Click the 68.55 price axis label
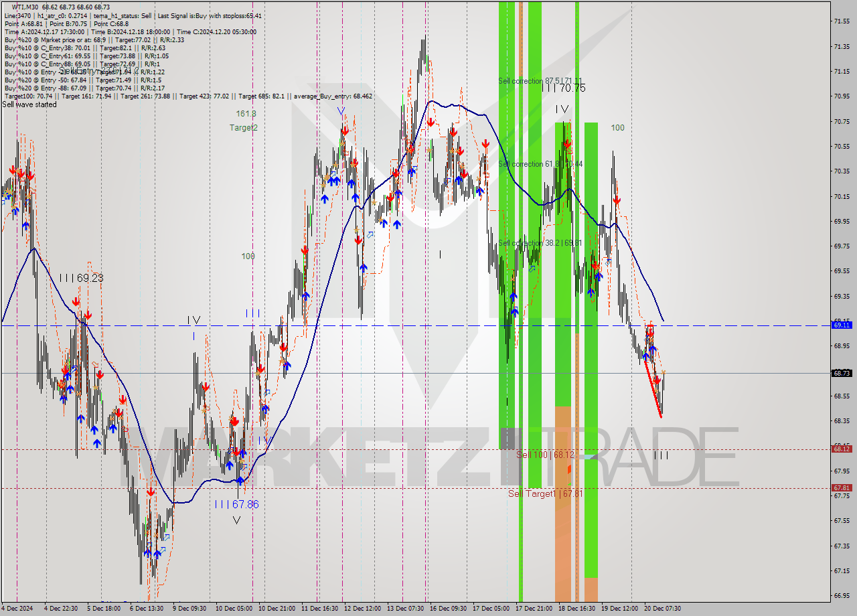 (842, 396)
